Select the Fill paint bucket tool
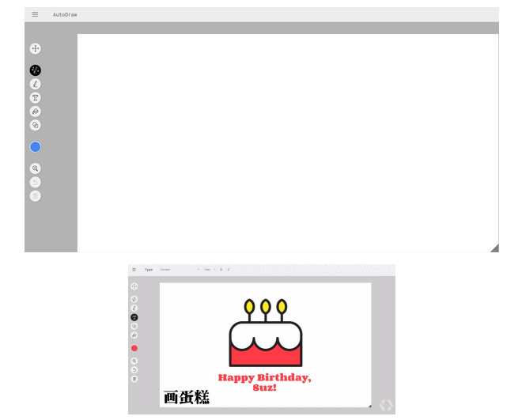 [35, 112]
